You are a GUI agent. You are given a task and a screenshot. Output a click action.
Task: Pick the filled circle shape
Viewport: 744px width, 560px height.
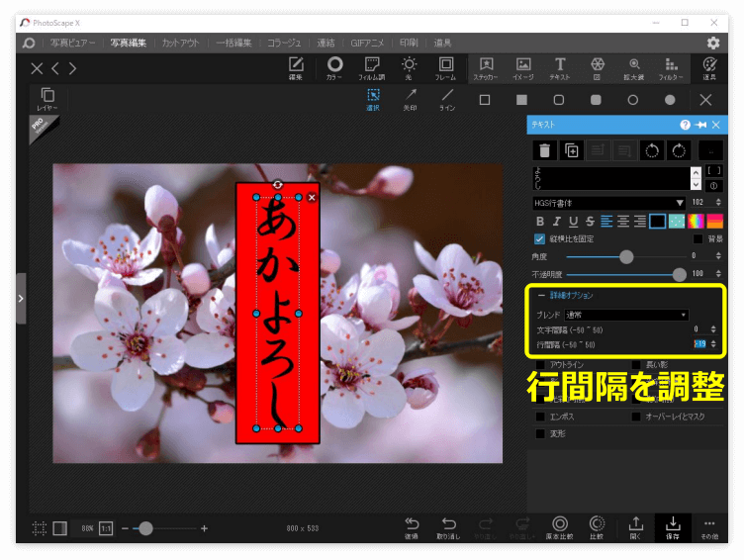(670, 100)
